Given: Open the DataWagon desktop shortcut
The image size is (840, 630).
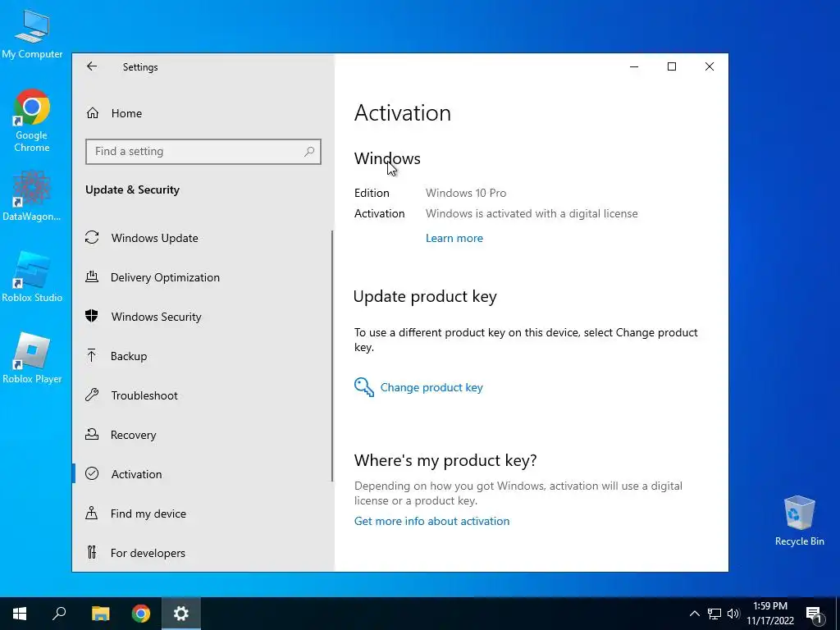Looking at the screenshot, I should (x=32, y=196).
